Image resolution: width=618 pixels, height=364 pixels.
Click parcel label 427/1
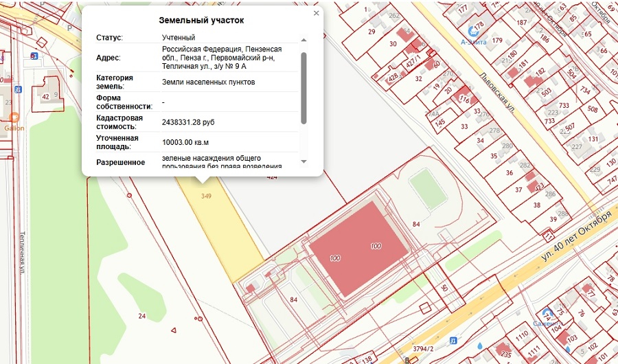click(413, 62)
